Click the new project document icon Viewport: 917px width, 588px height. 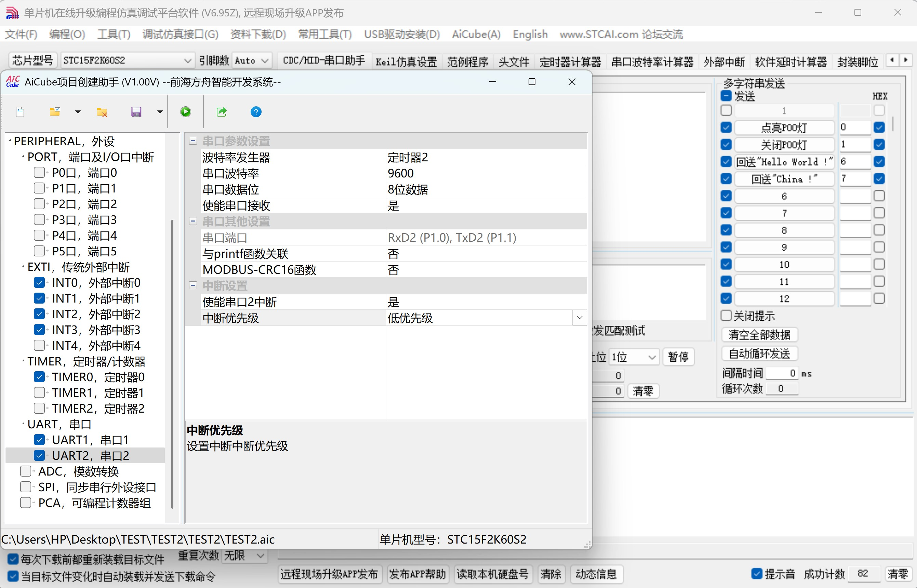pyautogui.click(x=20, y=112)
